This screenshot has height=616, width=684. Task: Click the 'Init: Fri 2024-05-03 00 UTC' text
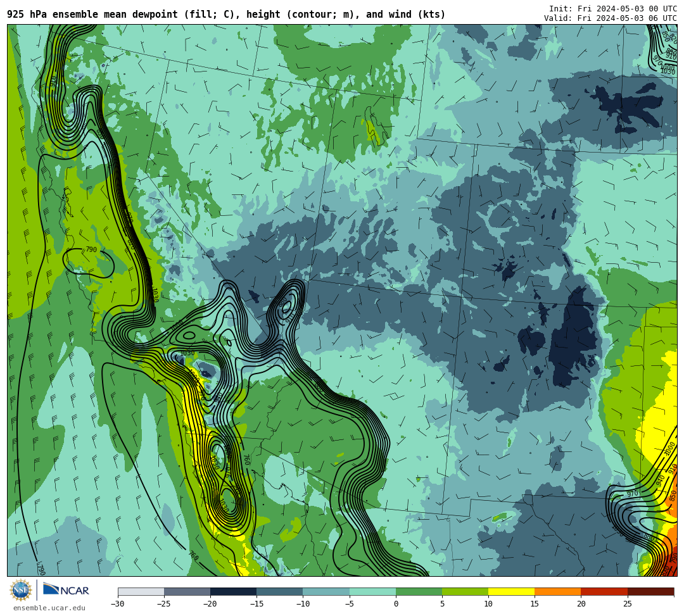pos(613,9)
